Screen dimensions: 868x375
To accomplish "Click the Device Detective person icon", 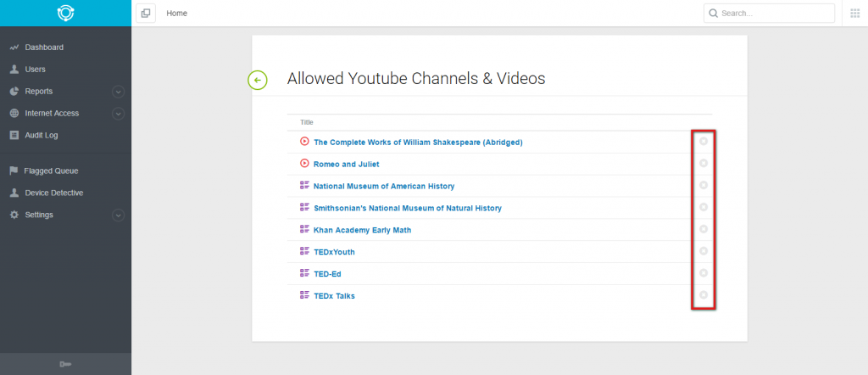I will [x=14, y=193].
